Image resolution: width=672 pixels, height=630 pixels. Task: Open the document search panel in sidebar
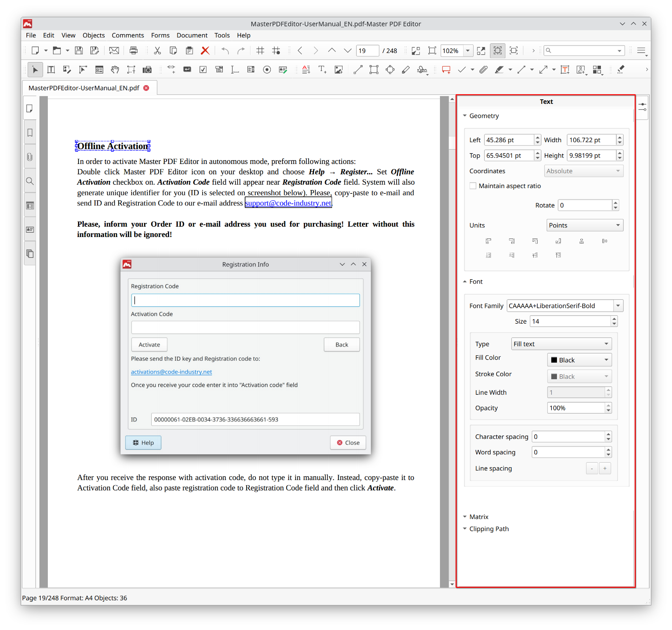click(30, 181)
